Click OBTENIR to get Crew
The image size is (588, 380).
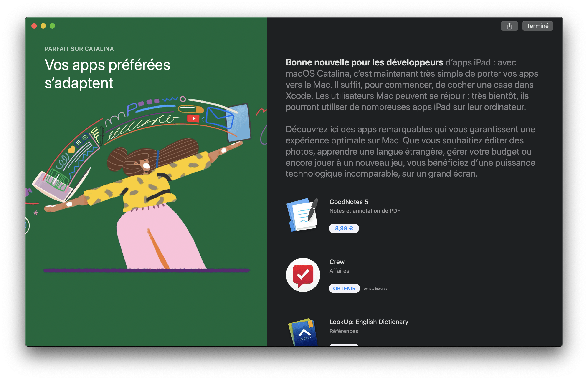[x=344, y=288]
